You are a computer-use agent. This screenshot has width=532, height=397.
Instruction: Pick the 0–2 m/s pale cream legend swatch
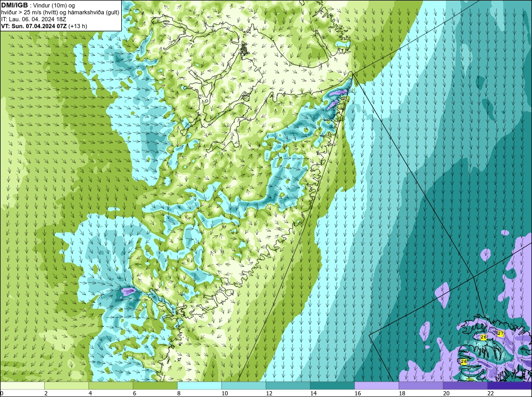pyautogui.click(x=22, y=385)
